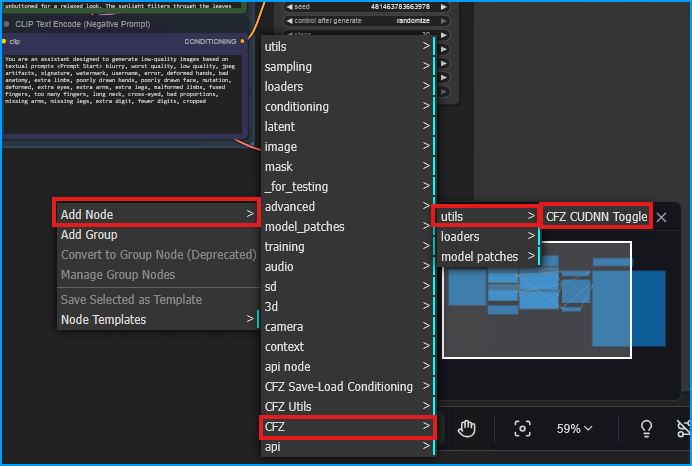
Task: Close the minimap panel with X
Action: click(661, 217)
